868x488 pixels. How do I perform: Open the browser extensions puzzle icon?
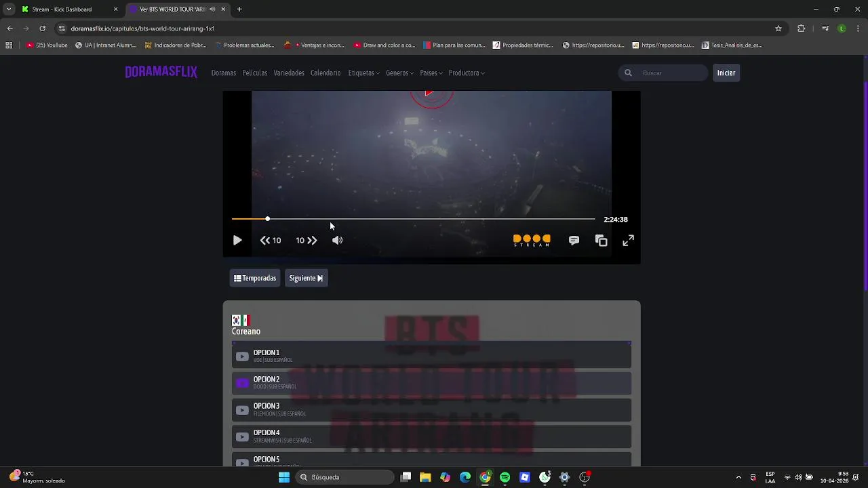pos(802,28)
